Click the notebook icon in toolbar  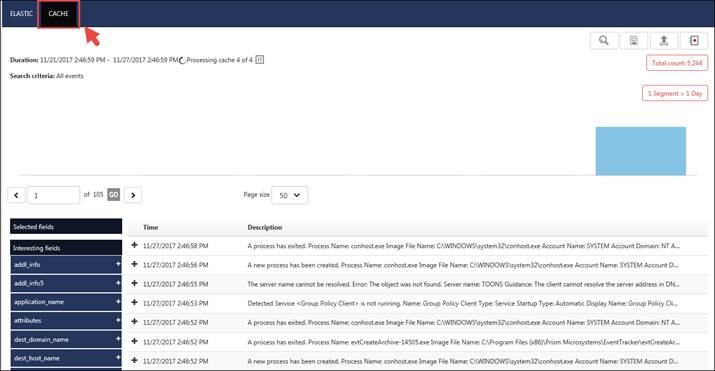click(694, 41)
